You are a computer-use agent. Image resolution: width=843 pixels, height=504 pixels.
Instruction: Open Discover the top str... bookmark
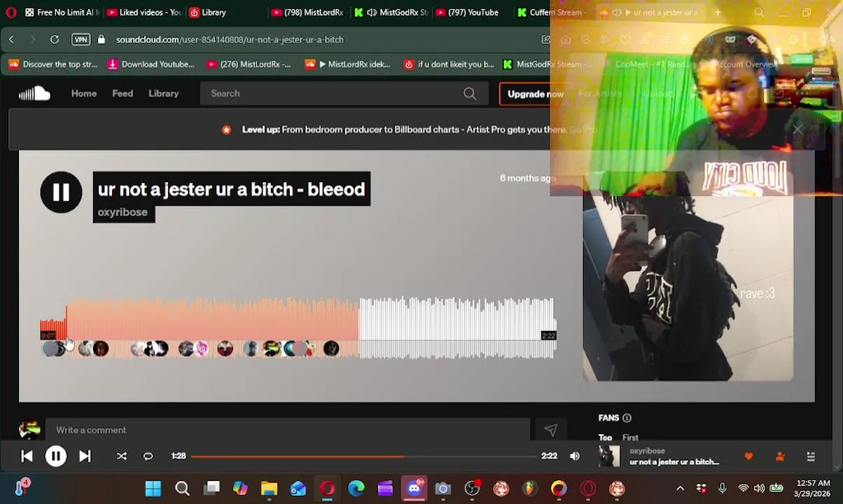(x=53, y=64)
